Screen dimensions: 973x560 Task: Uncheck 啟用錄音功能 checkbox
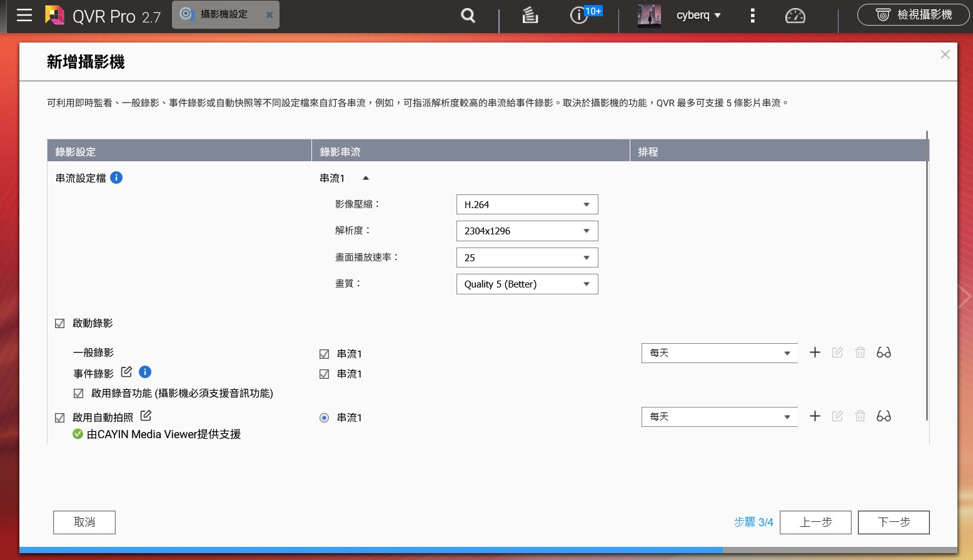[79, 393]
